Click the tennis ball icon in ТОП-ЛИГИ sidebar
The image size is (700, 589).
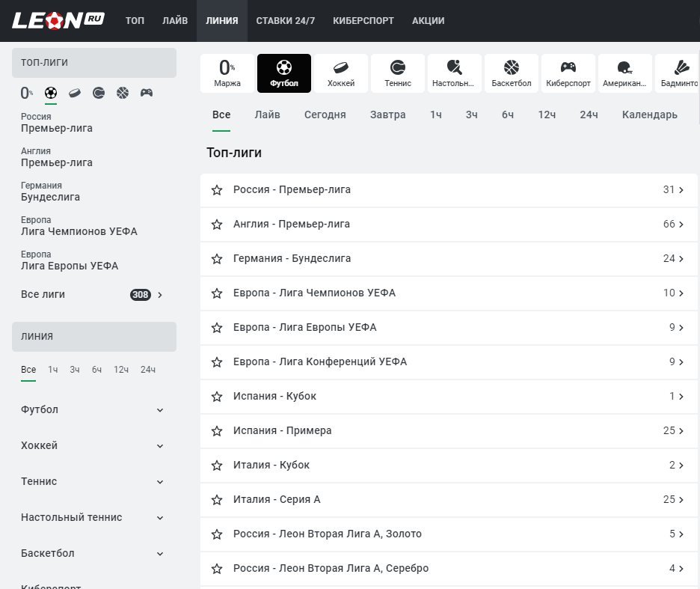pos(99,93)
